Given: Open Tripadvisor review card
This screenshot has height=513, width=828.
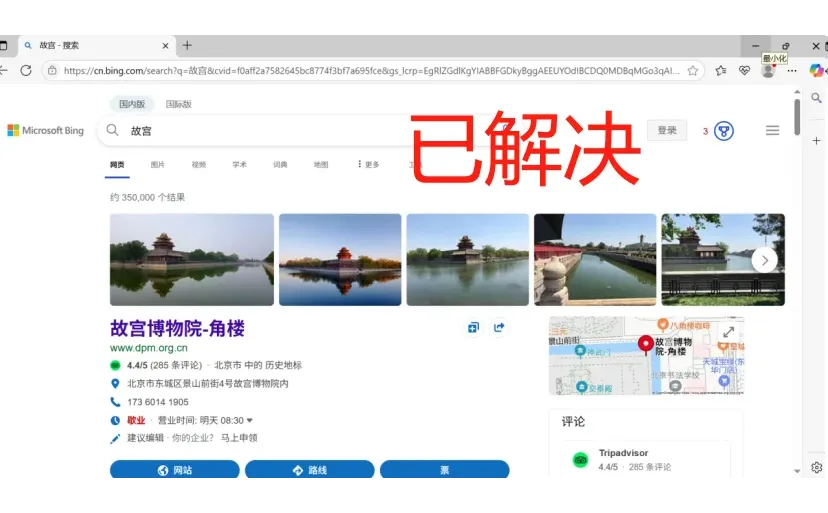Looking at the screenshot, I should pyautogui.click(x=647, y=460).
